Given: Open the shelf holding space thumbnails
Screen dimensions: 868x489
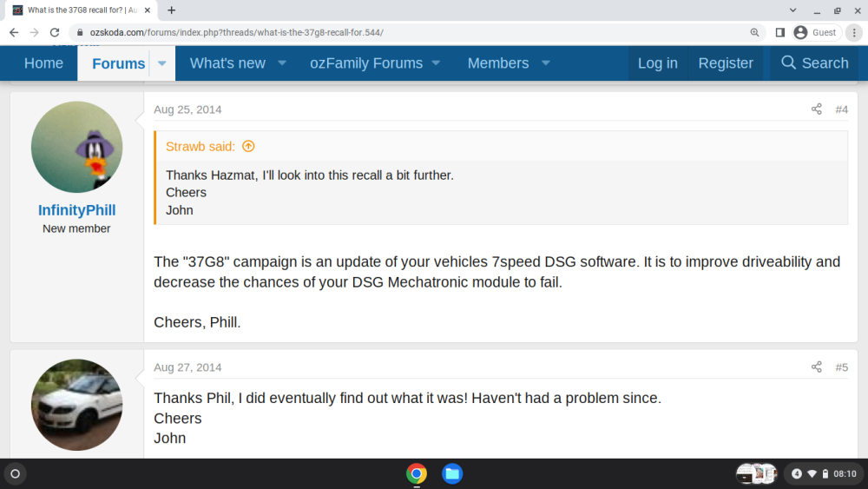Looking at the screenshot, I should 756,473.
